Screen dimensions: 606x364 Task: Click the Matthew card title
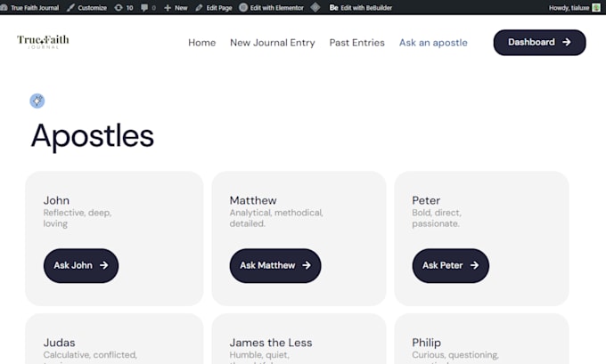253,200
